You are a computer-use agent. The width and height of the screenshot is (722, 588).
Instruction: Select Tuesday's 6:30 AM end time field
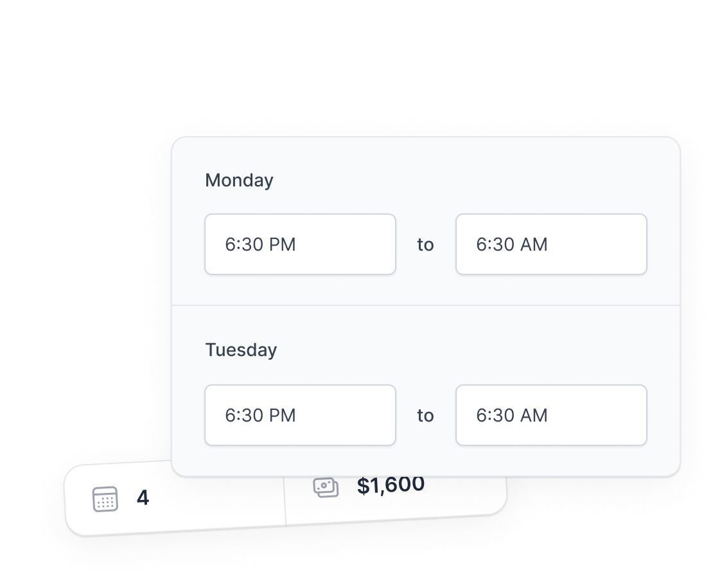point(551,415)
